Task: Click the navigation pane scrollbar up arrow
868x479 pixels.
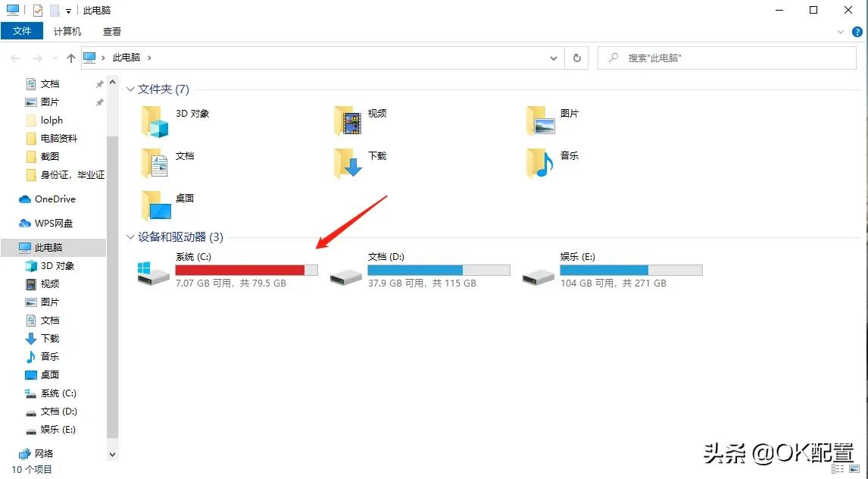Action: coord(112,83)
